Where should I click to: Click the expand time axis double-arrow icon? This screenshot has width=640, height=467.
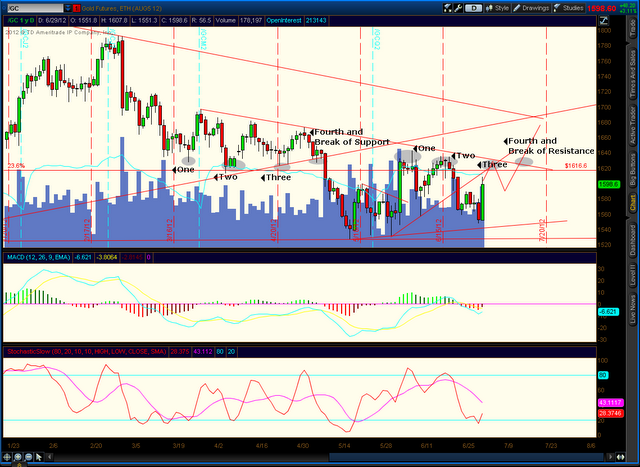[x=620, y=457]
